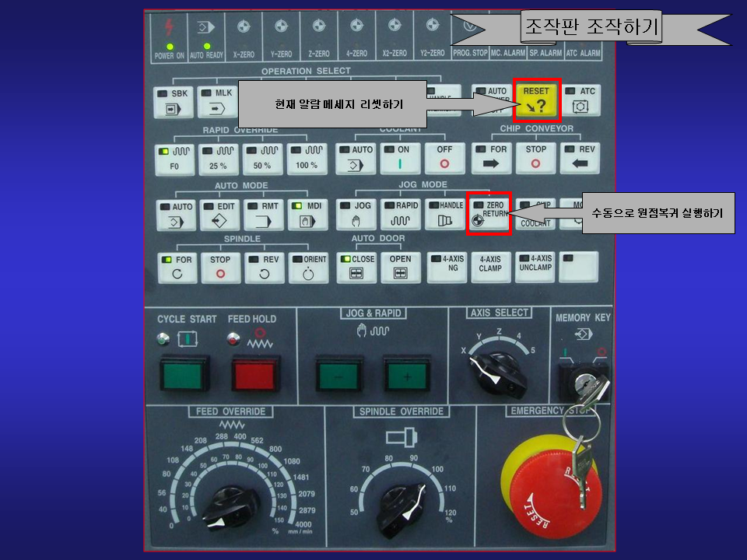Push the green CYCLE START button
Image resolution: width=747 pixels, height=560 pixels.
(x=184, y=374)
